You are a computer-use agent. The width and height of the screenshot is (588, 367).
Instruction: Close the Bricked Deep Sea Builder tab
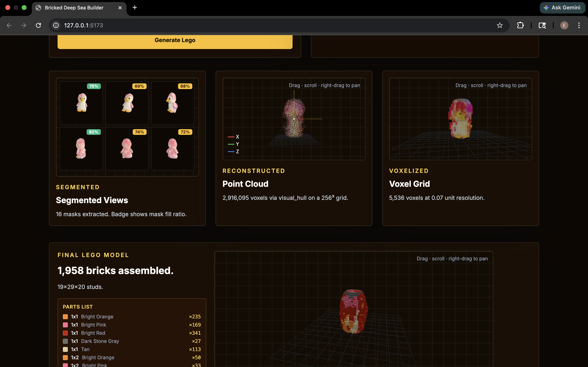point(120,8)
